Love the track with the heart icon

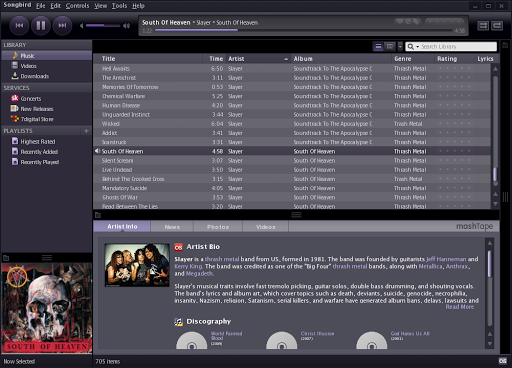pos(399,22)
